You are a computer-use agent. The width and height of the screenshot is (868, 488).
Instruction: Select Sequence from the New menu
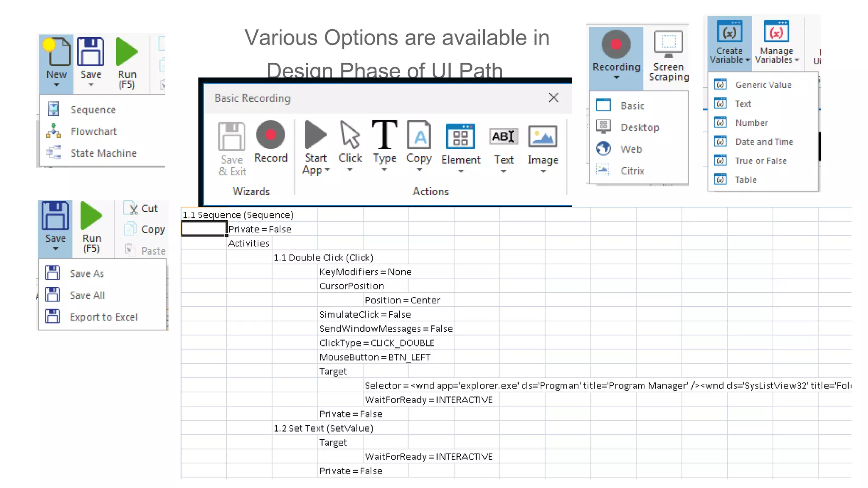coord(93,110)
